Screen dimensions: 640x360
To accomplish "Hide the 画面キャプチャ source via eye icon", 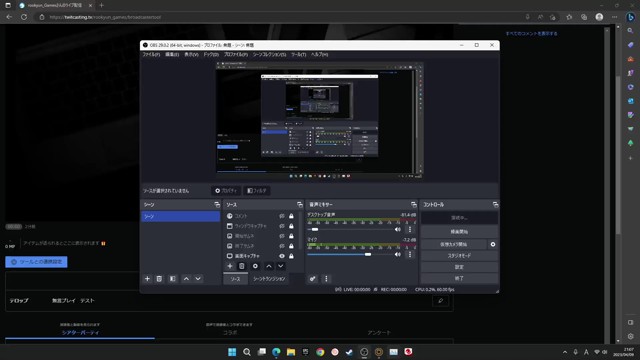I will [x=282, y=256].
